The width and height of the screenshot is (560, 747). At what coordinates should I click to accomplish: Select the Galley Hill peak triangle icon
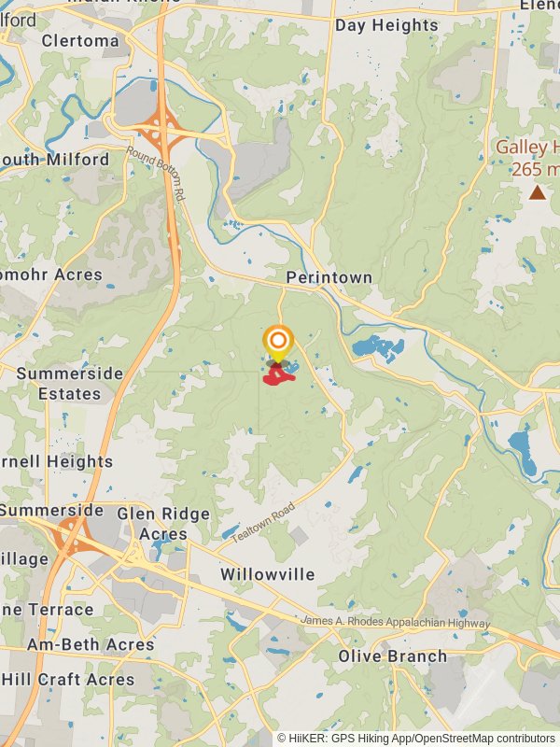tap(538, 192)
